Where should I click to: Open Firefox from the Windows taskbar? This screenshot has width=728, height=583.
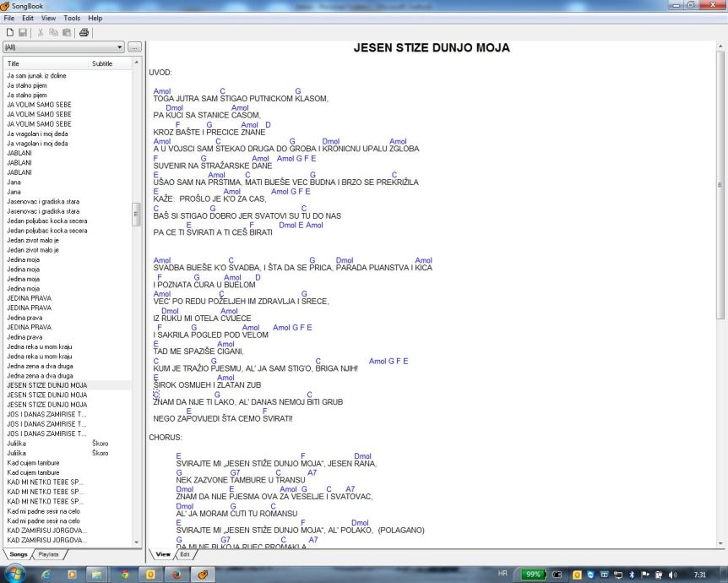pos(177,573)
